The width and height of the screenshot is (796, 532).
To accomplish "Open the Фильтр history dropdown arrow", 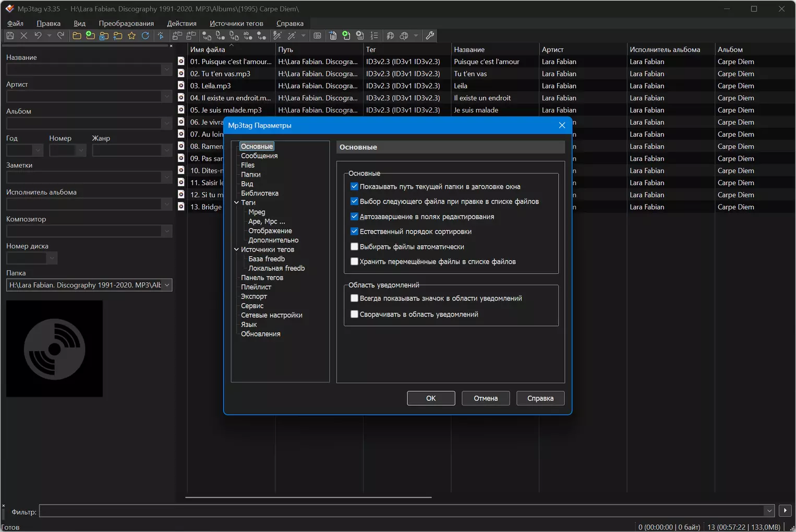I will (x=769, y=511).
